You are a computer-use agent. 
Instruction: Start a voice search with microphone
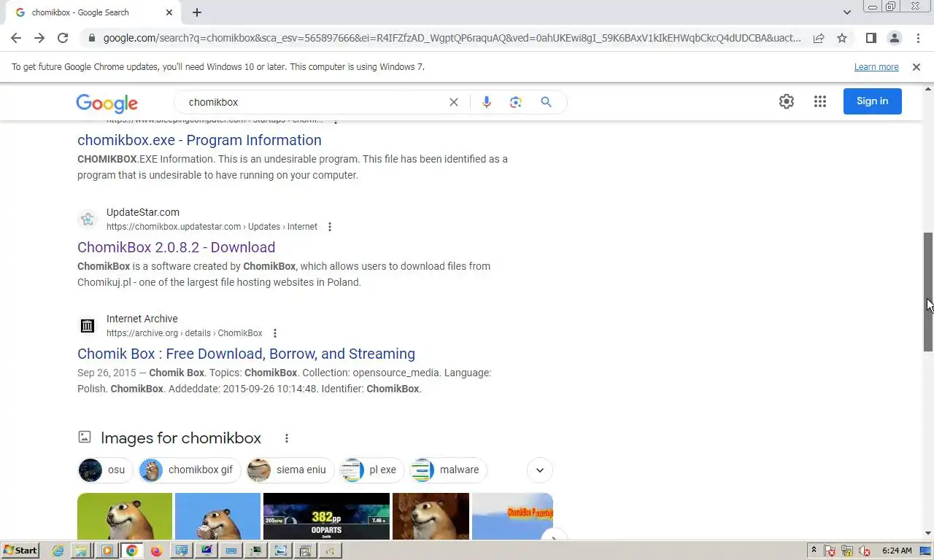[x=487, y=102]
